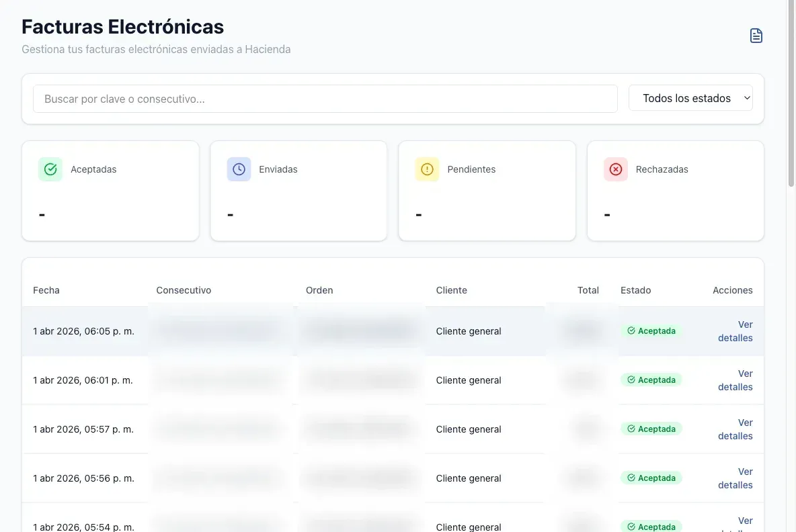Click Cliente general in the 05:57 p. m. row
This screenshot has height=532, width=796.
[469, 429]
